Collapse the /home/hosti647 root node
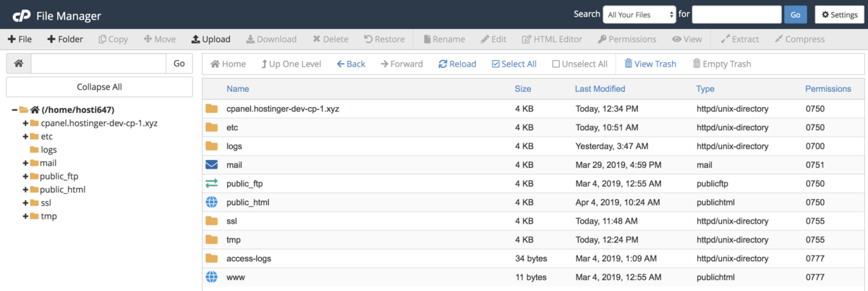The width and height of the screenshot is (868, 291). (14, 110)
